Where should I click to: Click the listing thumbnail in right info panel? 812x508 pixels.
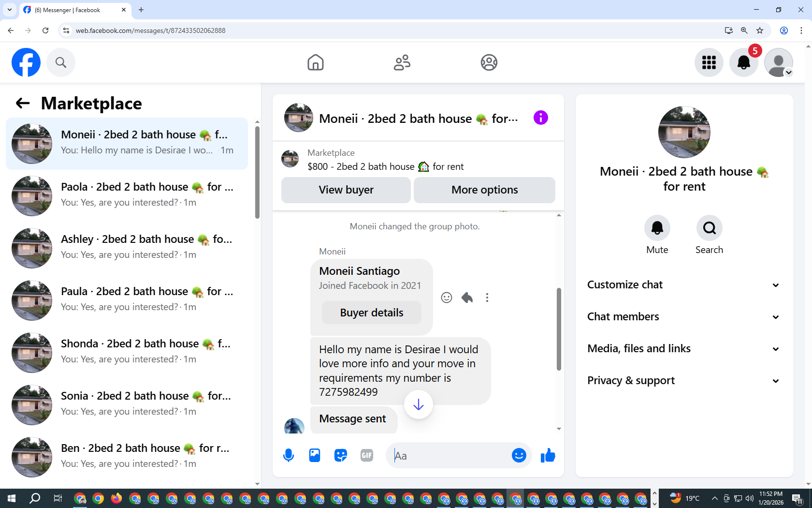684,132
